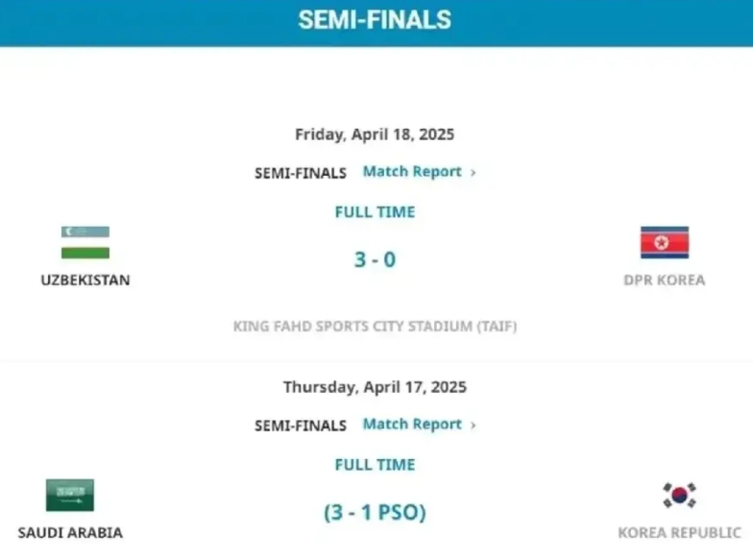Click the DPR KOREA team name
The width and height of the screenshot is (753, 560).
click(665, 280)
